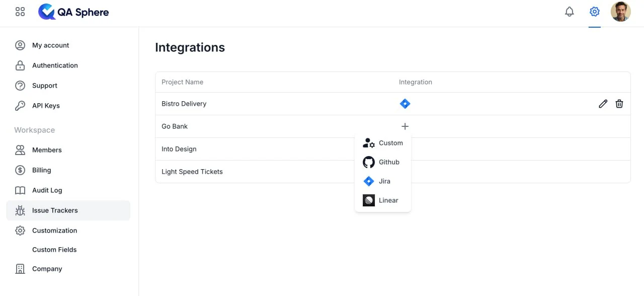Screen dimensions: 644x296
Task: Click the notification bell icon
Action: coord(570,11)
